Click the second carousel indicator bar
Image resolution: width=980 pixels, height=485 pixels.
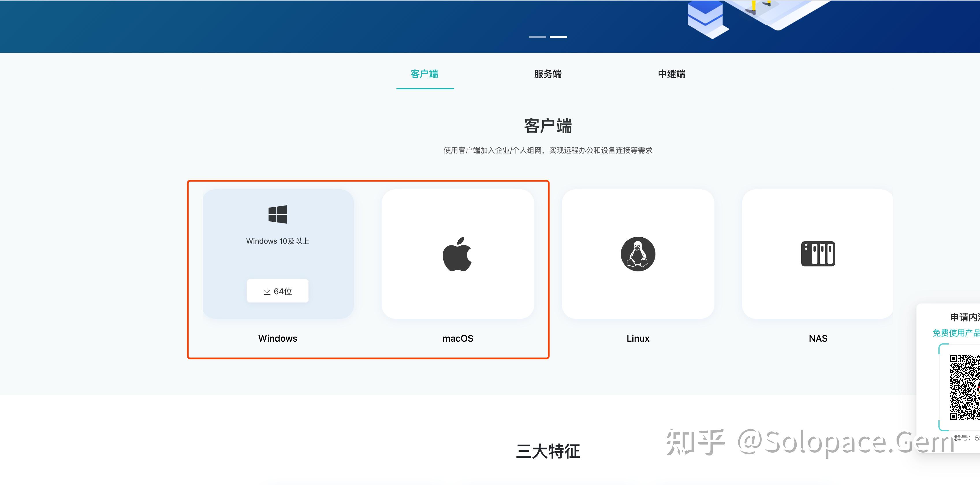click(x=558, y=37)
